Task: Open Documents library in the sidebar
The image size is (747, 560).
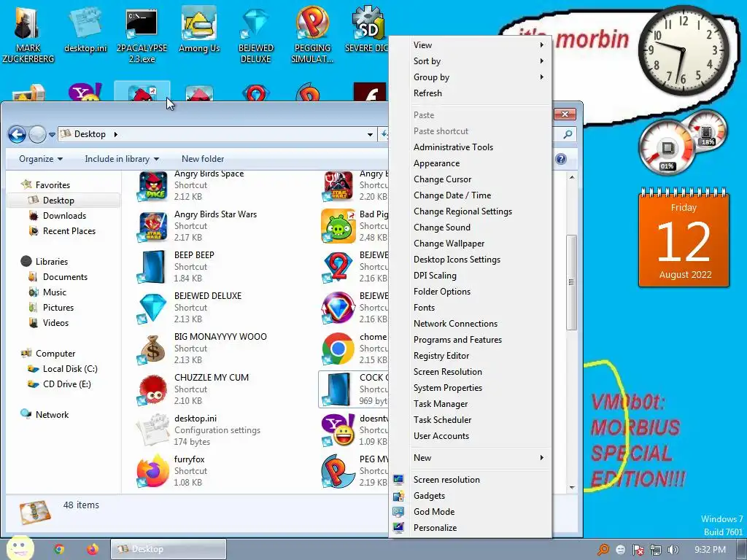Action: point(65,276)
